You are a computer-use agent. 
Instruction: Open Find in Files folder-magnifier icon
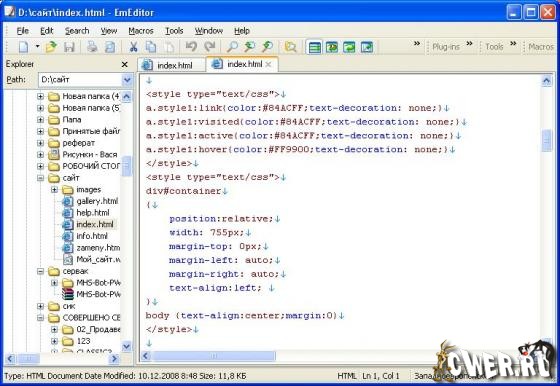tap(290, 47)
